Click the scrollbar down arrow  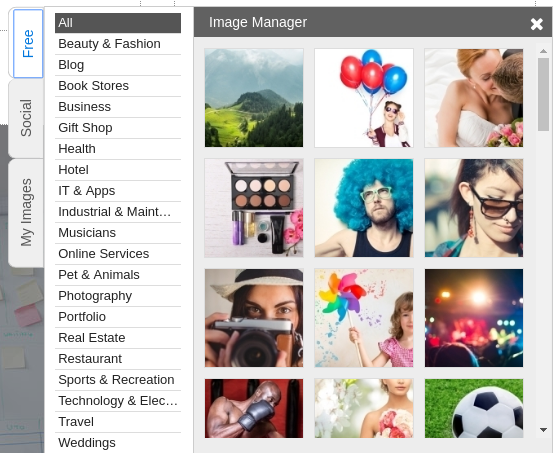[543, 430]
